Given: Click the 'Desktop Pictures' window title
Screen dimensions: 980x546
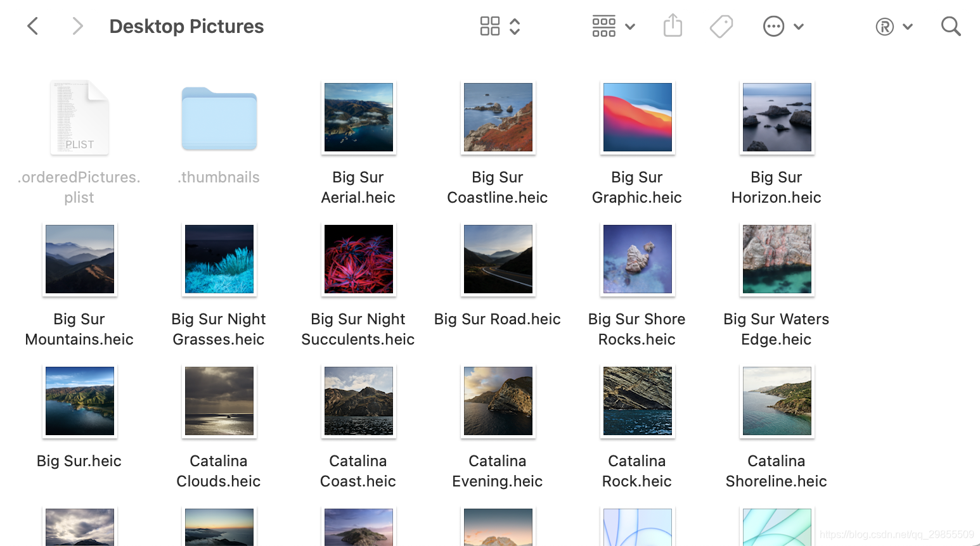Looking at the screenshot, I should pyautogui.click(x=186, y=27).
